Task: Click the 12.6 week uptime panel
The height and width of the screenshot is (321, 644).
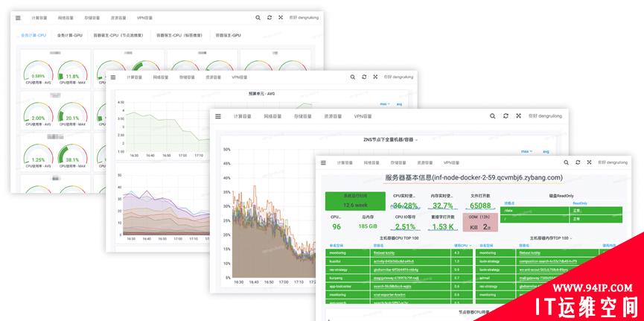Action: (x=355, y=201)
